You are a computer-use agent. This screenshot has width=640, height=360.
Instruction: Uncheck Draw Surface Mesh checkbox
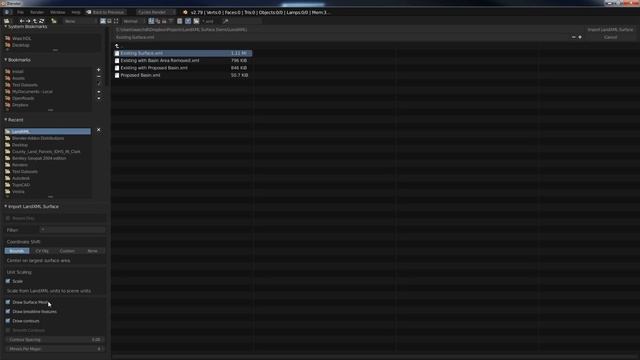point(8,302)
